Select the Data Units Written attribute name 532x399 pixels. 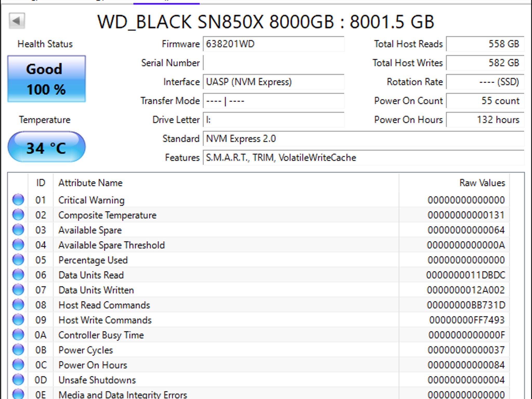click(x=96, y=290)
